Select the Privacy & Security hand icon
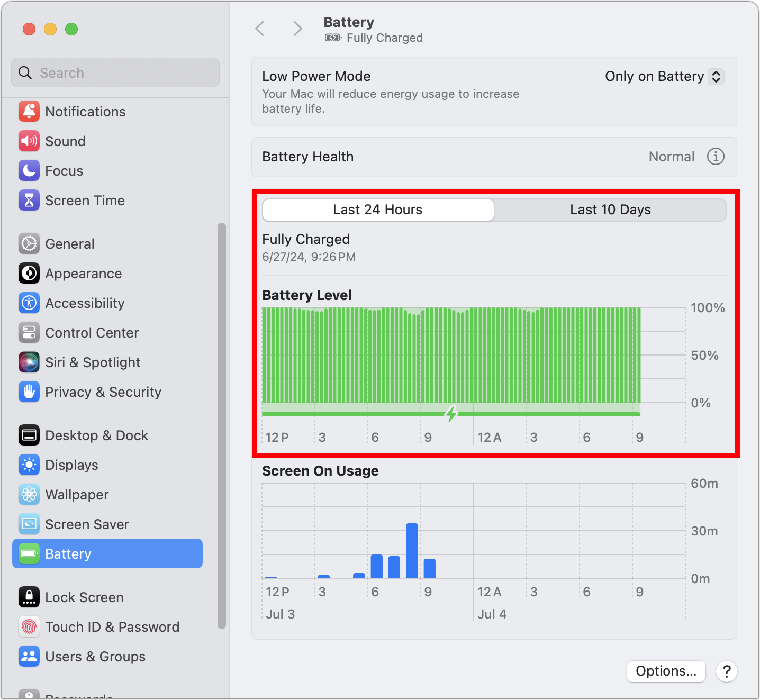Image resolution: width=760 pixels, height=700 pixels. (29, 392)
